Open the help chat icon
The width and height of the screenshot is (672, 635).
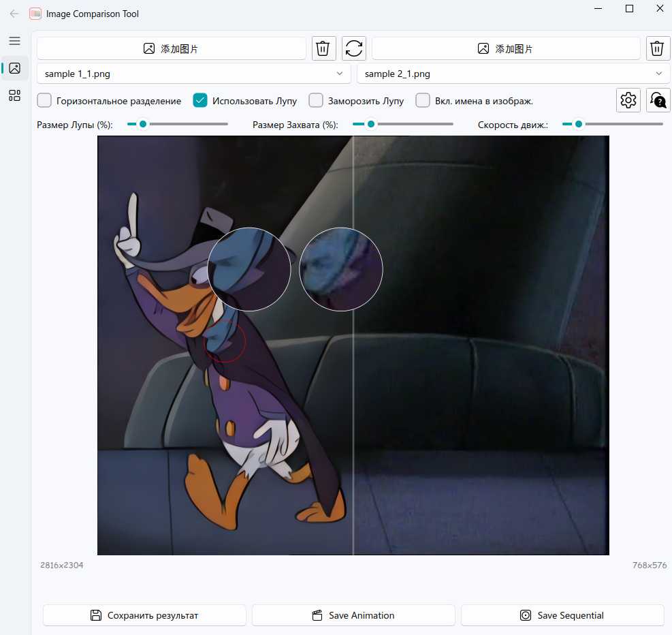[658, 100]
